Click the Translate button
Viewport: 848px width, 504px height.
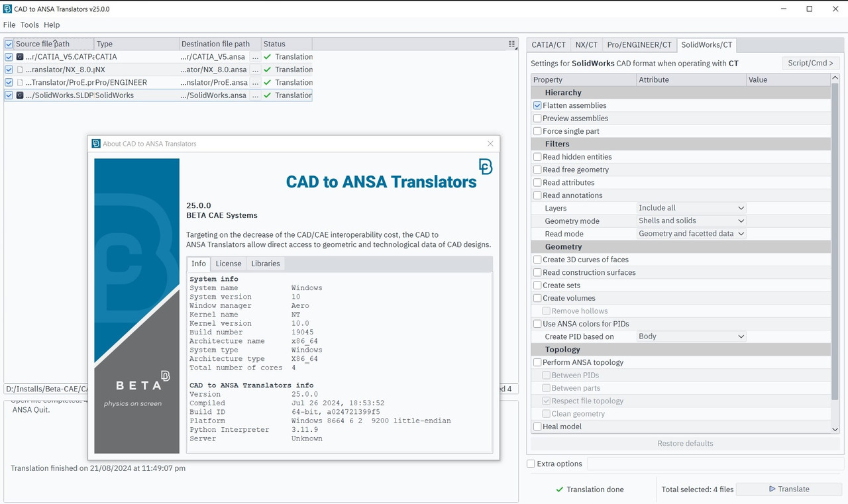(x=788, y=489)
